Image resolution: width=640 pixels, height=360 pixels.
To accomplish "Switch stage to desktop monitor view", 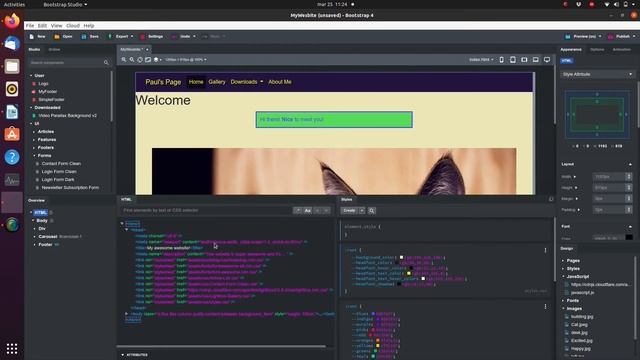I will tap(547, 60).
